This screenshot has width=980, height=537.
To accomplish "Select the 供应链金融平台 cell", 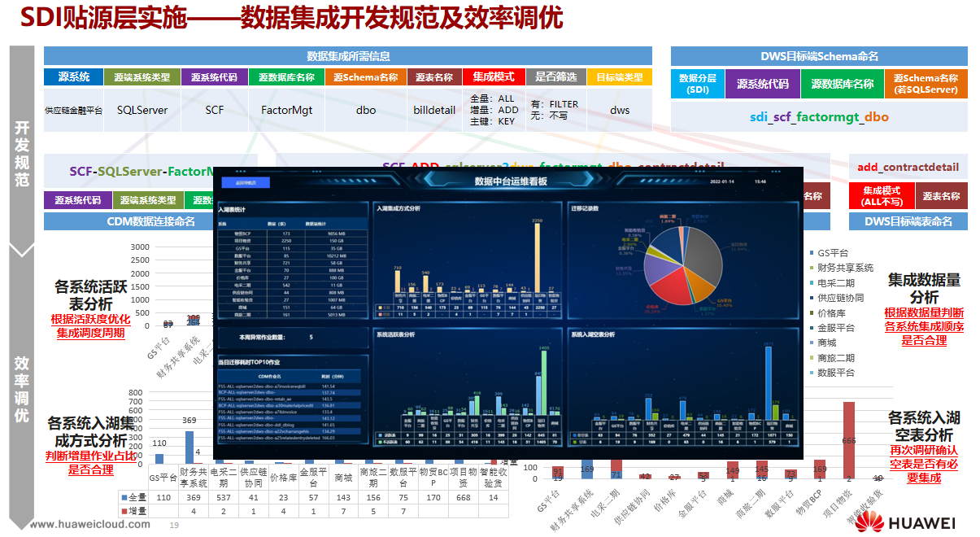I will [73, 110].
